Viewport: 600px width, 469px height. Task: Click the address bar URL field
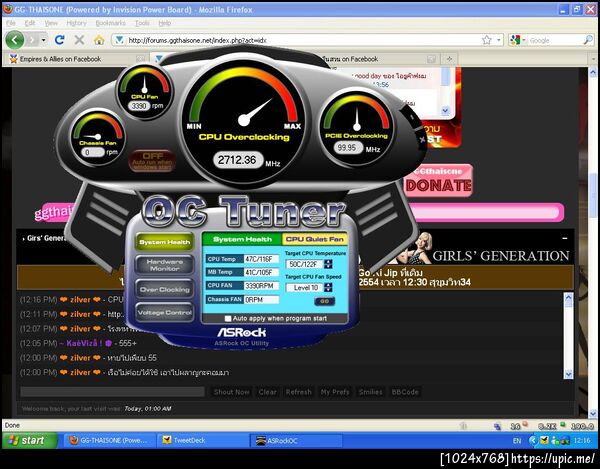point(302,40)
